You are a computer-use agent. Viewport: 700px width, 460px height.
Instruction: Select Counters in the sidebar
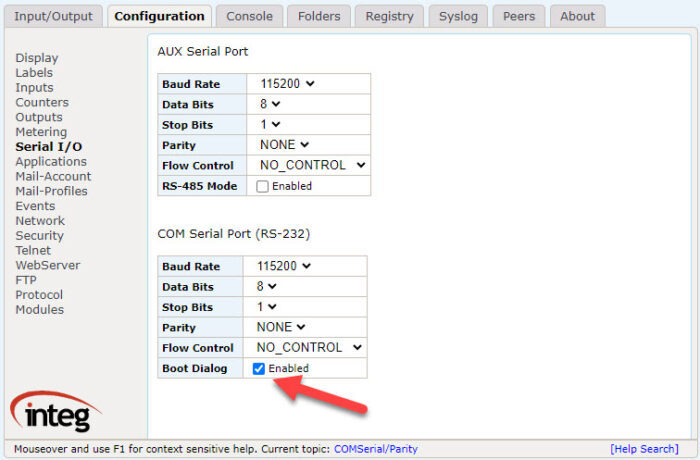coord(42,102)
